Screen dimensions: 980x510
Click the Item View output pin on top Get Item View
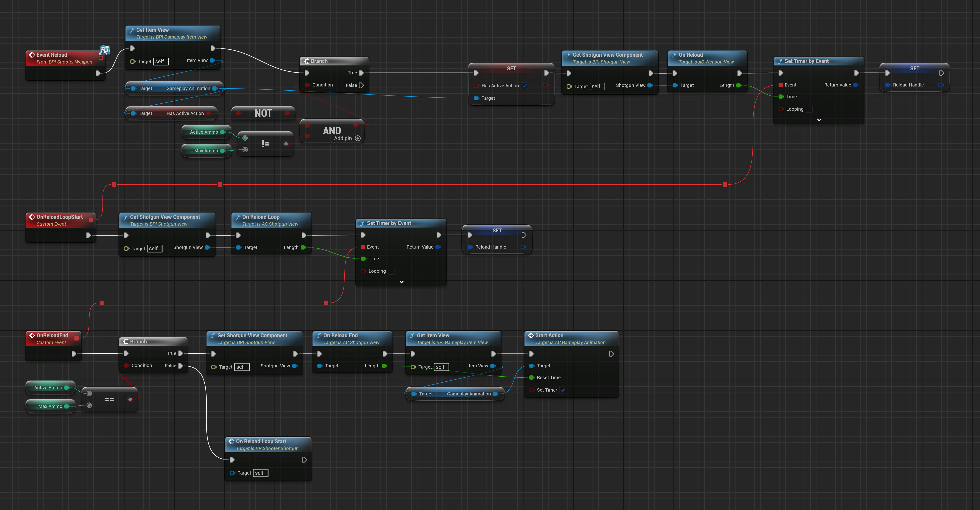tap(212, 60)
